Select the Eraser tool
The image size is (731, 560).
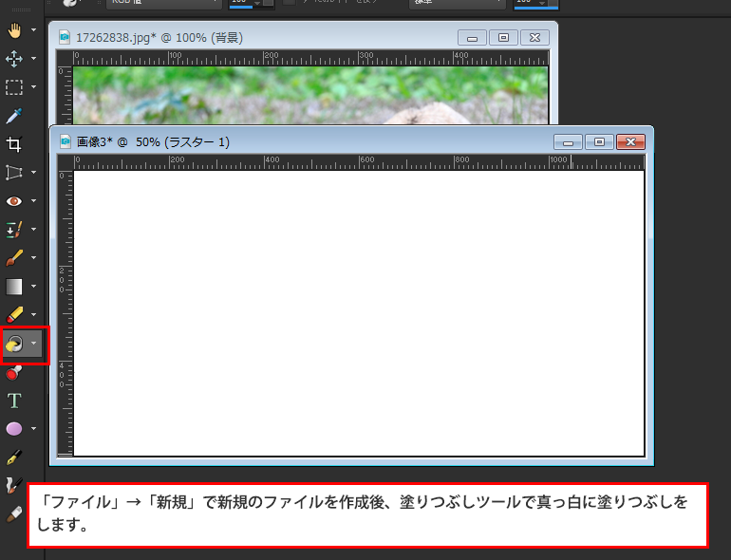click(14, 315)
